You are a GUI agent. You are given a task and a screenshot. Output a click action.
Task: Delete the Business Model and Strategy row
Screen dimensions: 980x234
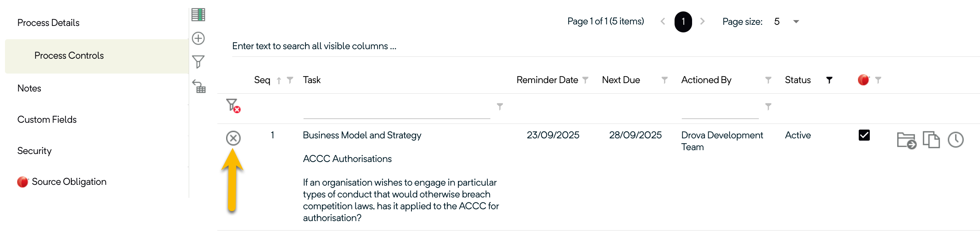click(x=233, y=138)
